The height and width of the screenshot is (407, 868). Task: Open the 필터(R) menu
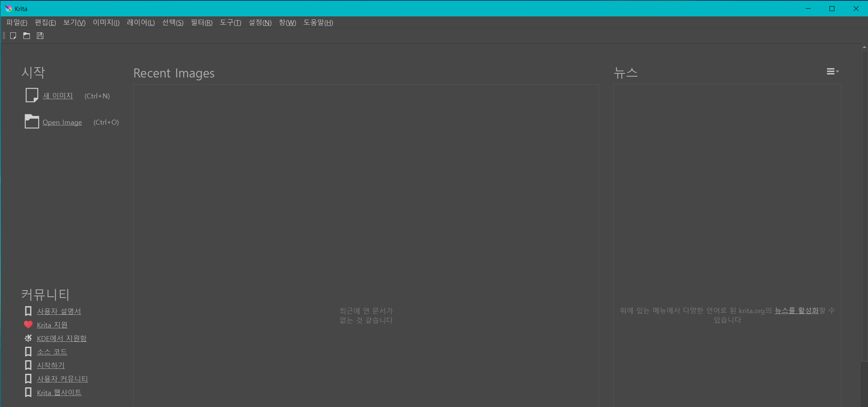click(x=202, y=23)
